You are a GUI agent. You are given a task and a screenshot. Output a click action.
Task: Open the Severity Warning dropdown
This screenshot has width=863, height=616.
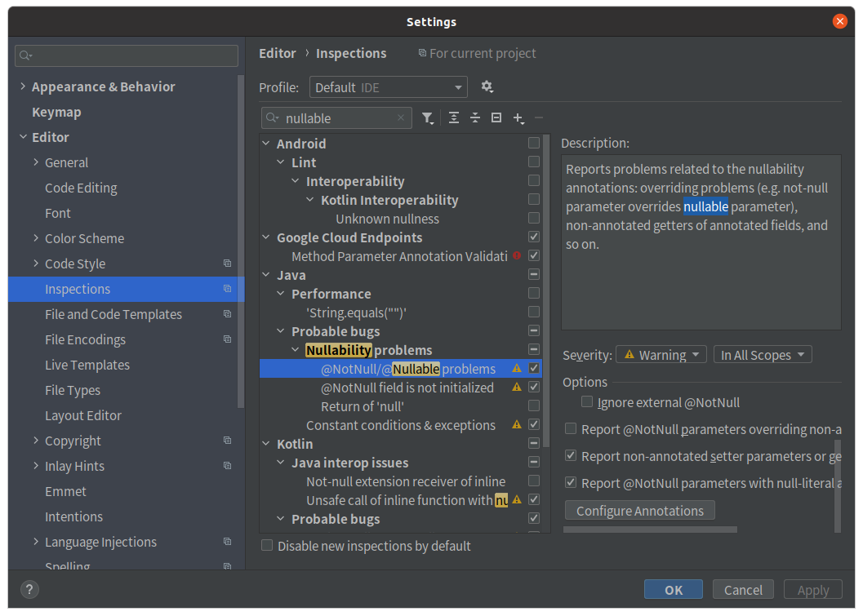tap(661, 355)
